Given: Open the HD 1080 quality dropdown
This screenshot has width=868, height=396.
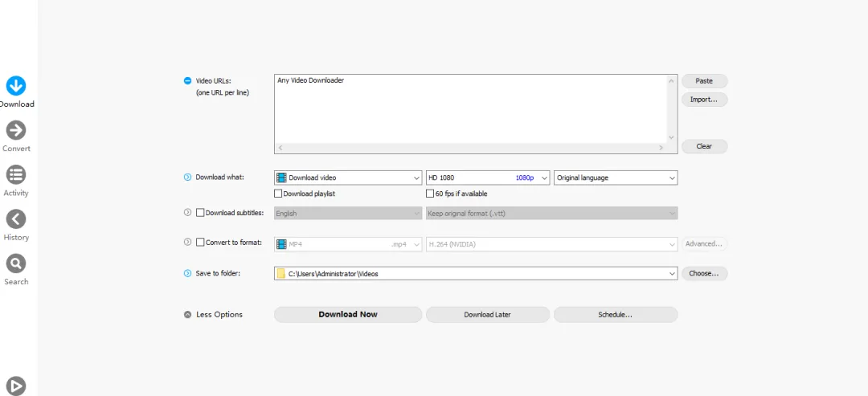Looking at the screenshot, I should 488,178.
